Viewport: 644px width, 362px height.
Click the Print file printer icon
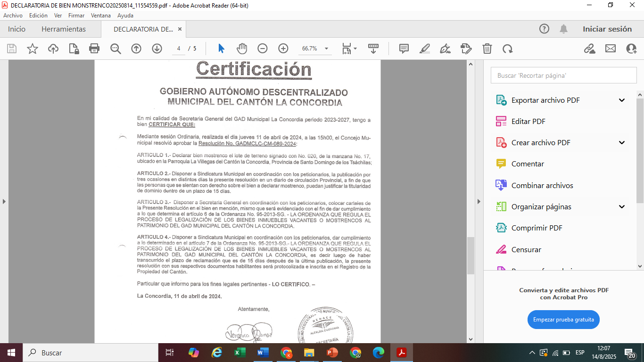tap(94, 49)
